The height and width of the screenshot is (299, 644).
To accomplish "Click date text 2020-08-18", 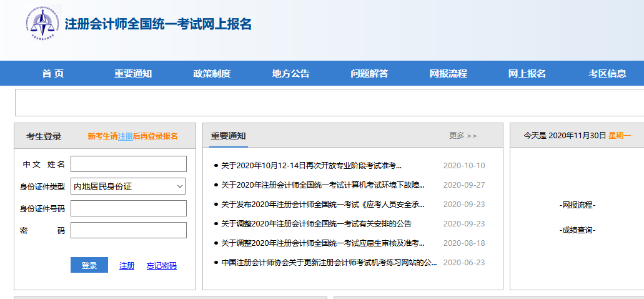I will 464,243.
